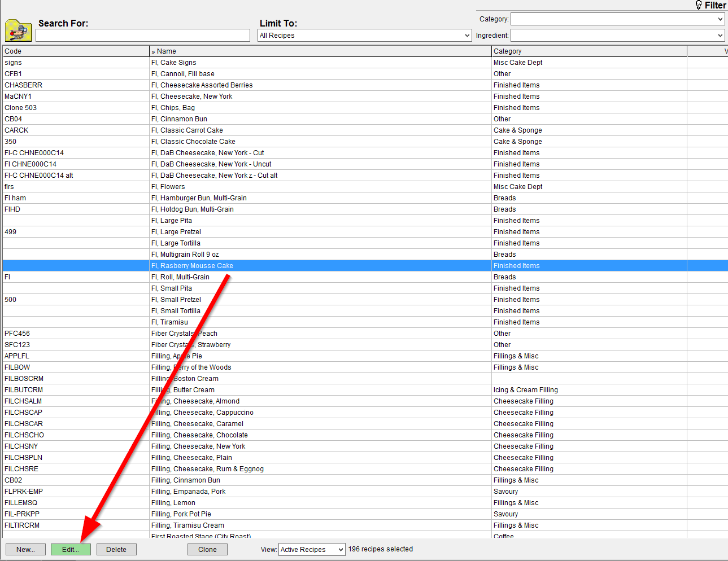Click recipe code FILCHSNY
728x561 pixels.
point(21,446)
